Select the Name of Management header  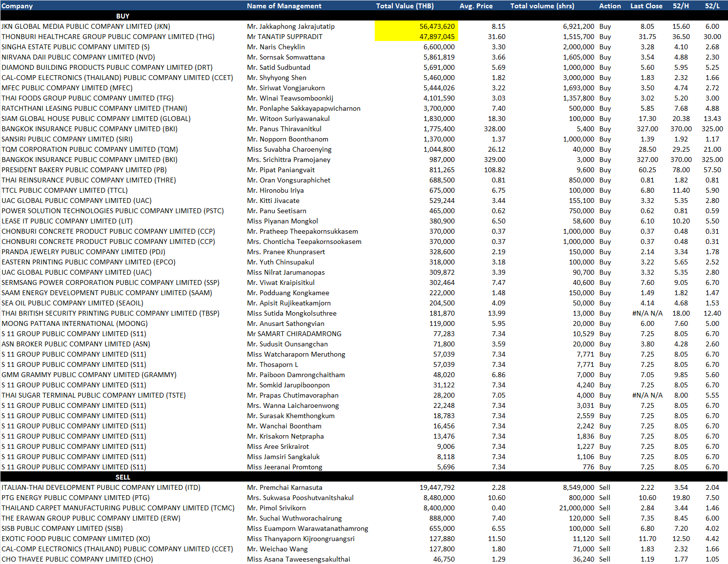point(284,6)
